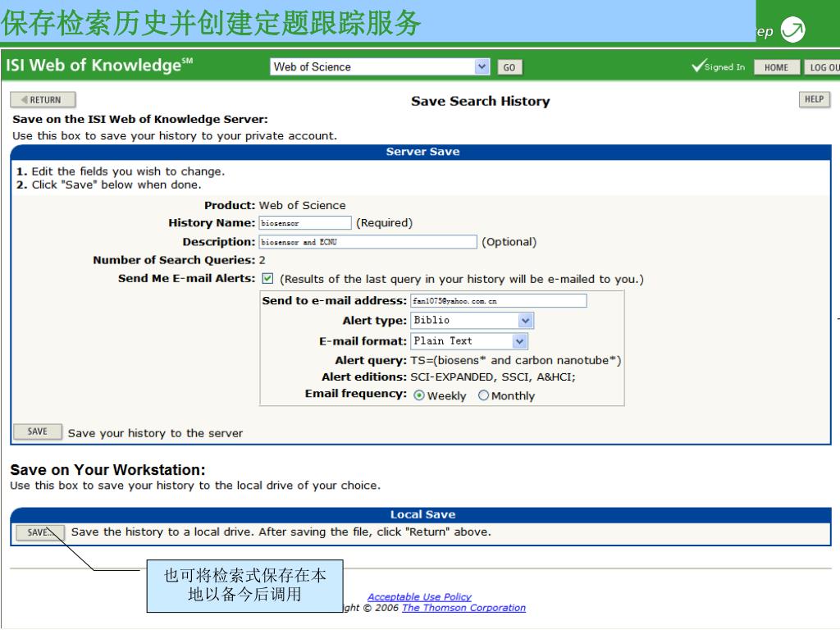Edit the Send to e-mail address field
Screen dimensions: 840x630
(499, 301)
